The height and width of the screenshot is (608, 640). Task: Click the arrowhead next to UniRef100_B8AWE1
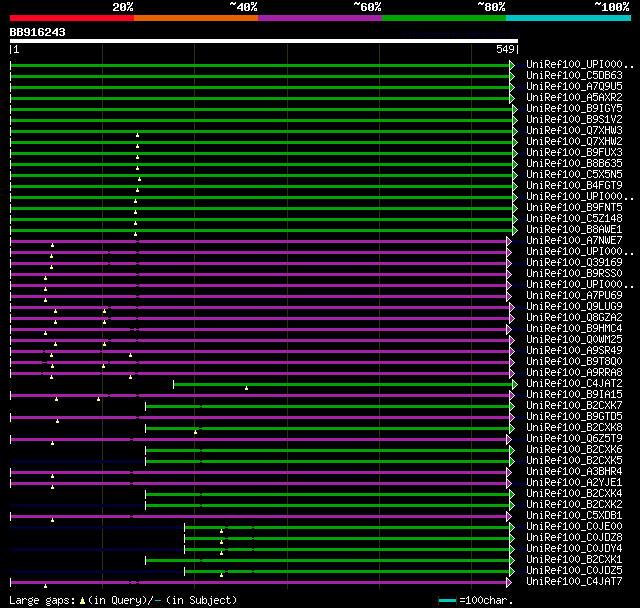pyautogui.click(x=513, y=229)
